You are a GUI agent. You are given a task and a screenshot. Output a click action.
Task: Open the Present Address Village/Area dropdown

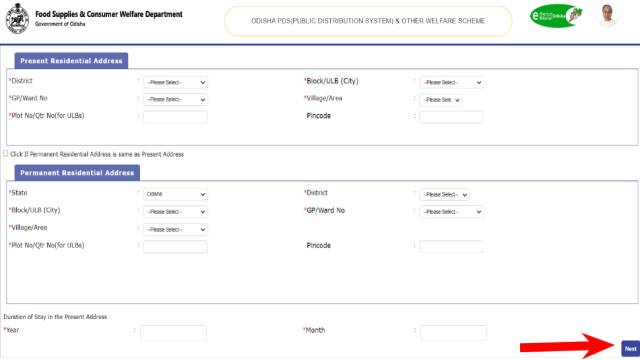(441, 100)
